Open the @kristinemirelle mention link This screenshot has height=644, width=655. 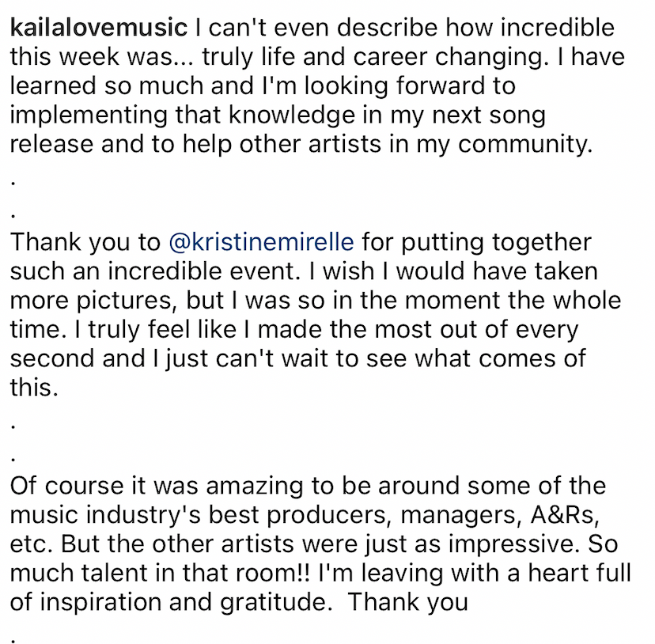click(262, 243)
